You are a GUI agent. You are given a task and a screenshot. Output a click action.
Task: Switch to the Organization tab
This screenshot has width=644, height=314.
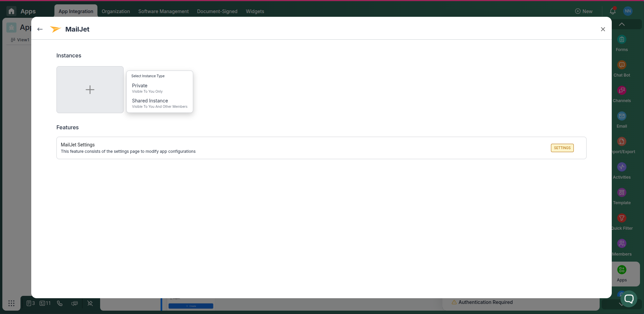point(116,11)
